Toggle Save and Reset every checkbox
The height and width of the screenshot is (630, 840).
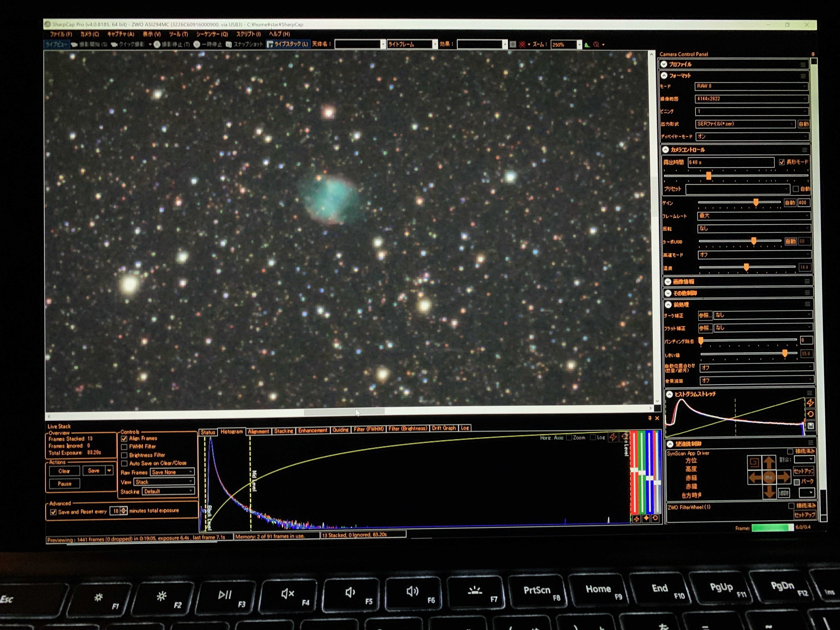click(54, 512)
